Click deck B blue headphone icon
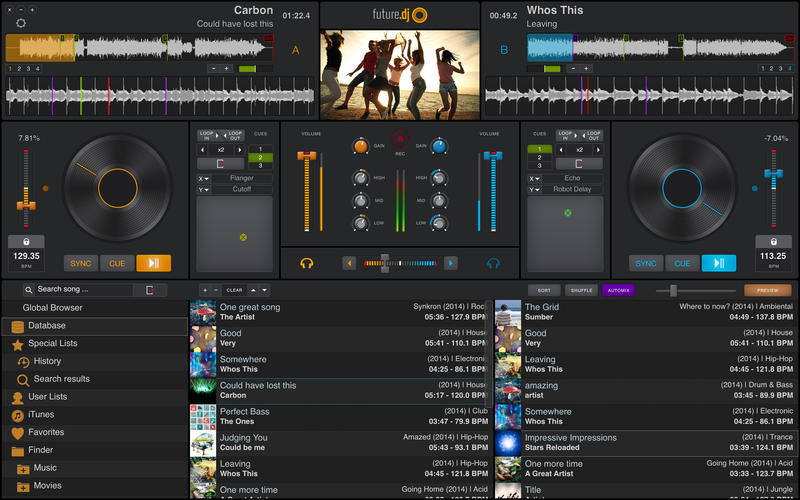Screen dimensions: 800x500 (493, 263)
